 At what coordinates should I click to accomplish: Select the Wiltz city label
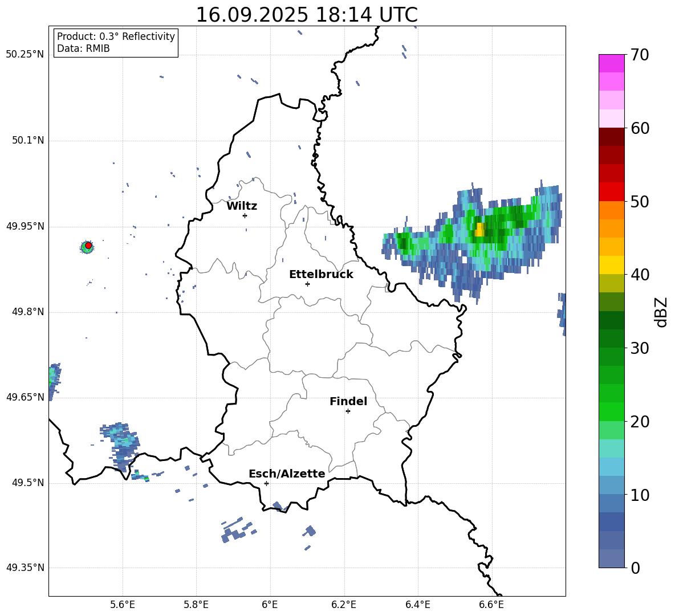click(242, 206)
